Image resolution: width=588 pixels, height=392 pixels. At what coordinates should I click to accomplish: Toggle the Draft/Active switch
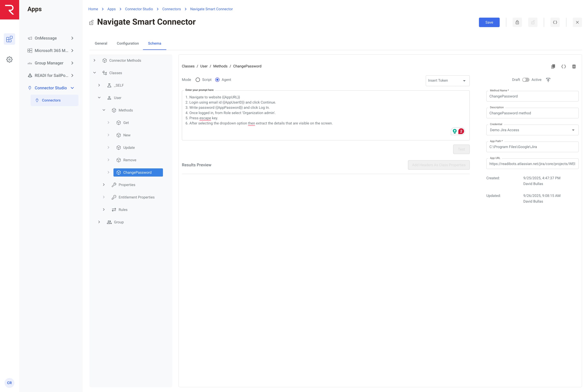(x=526, y=80)
